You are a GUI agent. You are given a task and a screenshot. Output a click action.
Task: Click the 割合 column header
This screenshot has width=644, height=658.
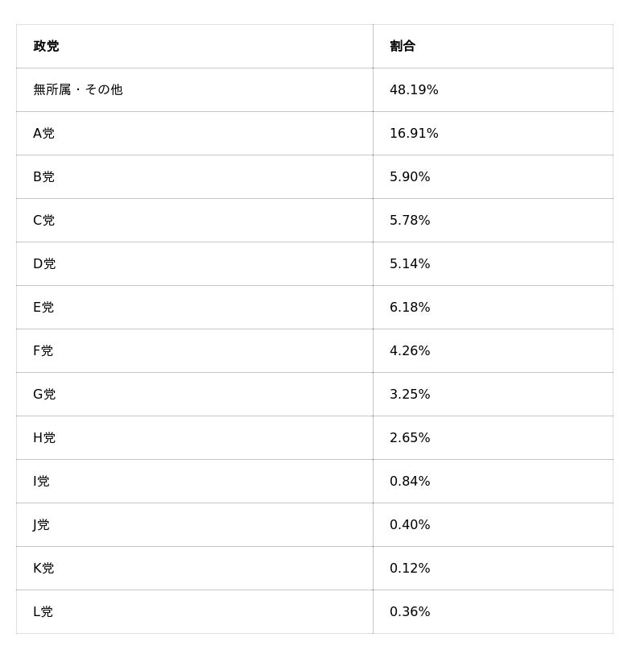(x=402, y=47)
